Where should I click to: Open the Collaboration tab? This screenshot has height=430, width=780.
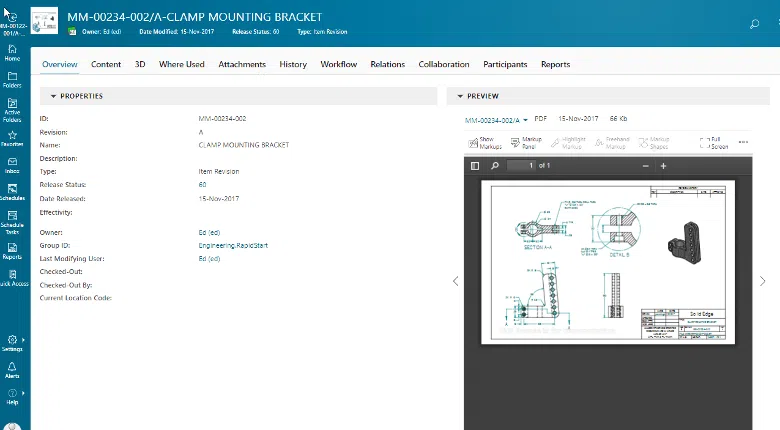[x=444, y=64]
